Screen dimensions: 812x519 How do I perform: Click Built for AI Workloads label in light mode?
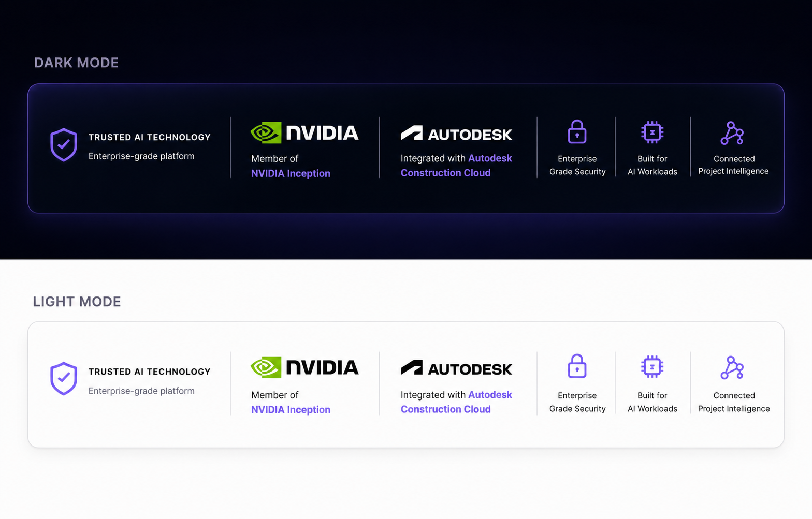(653, 402)
